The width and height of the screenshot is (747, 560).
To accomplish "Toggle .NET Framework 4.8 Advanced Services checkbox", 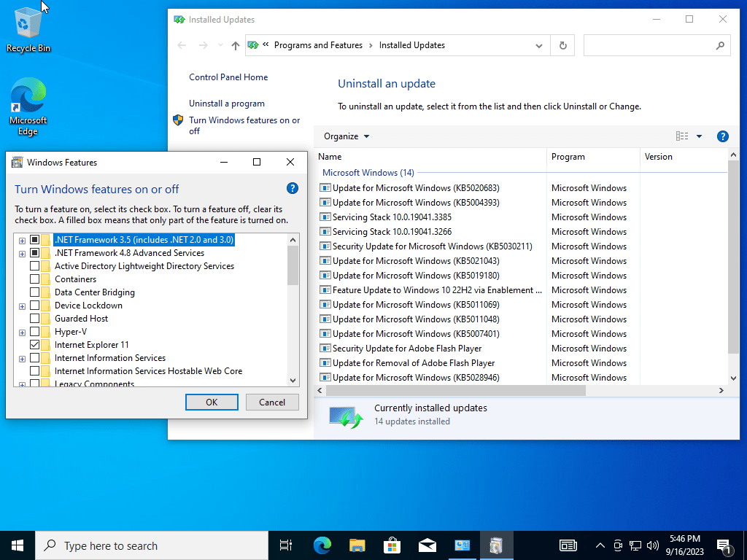I will (35, 253).
